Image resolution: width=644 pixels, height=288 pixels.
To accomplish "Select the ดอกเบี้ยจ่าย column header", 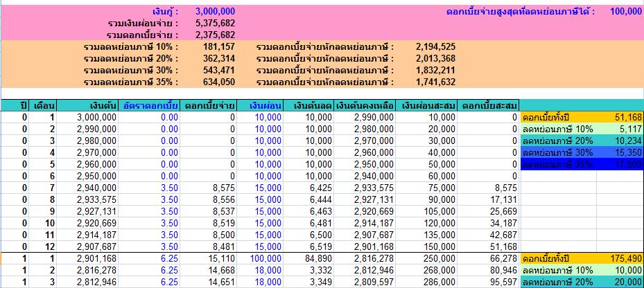I will tap(208, 105).
